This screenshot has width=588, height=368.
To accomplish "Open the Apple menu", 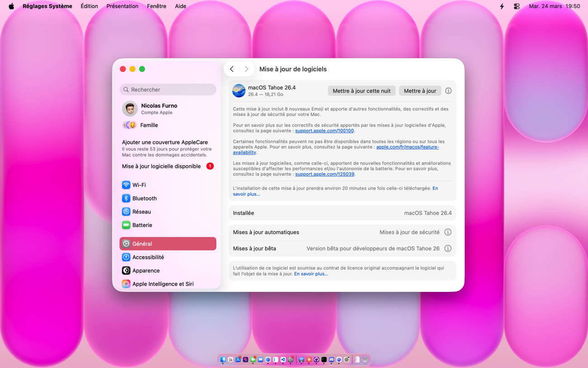I will [x=11, y=6].
